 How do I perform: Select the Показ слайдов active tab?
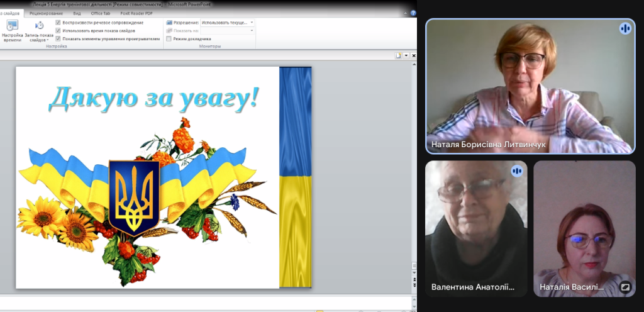(x=11, y=14)
